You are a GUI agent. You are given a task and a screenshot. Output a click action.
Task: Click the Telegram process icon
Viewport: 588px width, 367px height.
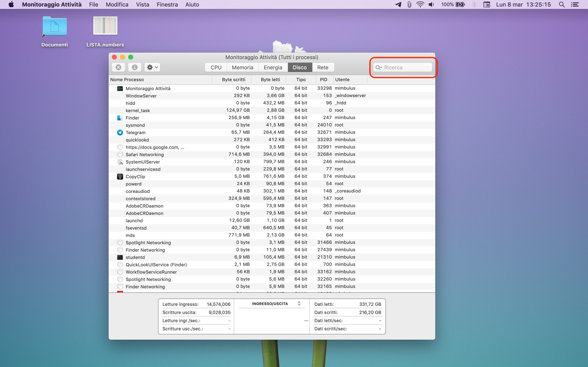click(x=120, y=132)
